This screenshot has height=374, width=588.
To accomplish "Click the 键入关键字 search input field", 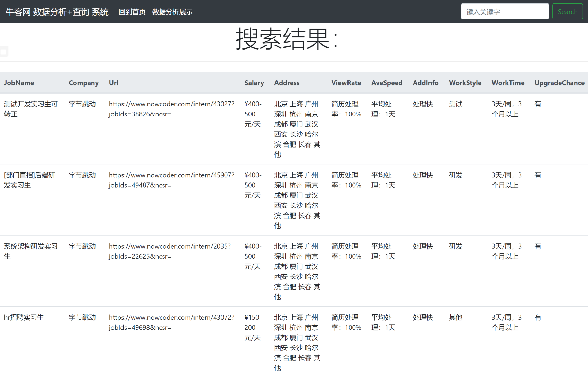I will [x=505, y=11].
